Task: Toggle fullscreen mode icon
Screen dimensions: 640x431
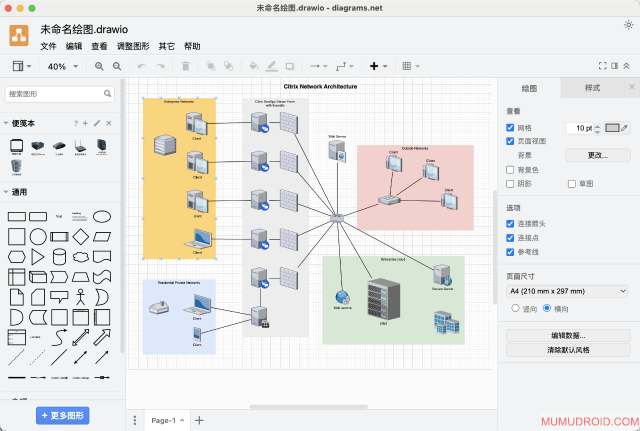Action: [x=602, y=66]
